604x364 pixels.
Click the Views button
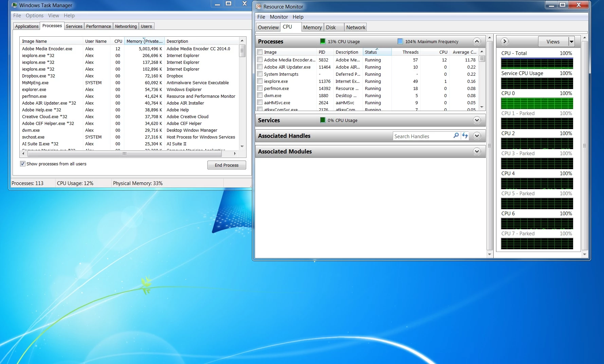click(553, 41)
